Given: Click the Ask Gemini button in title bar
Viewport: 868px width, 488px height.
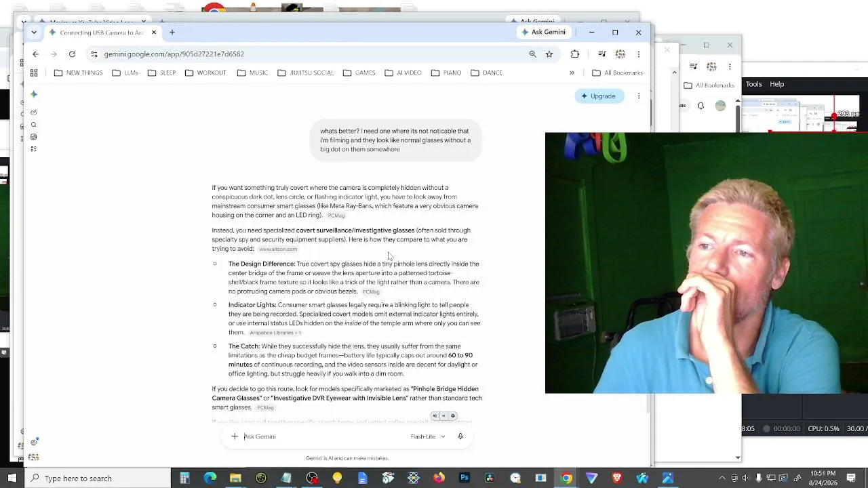Looking at the screenshot, I should coord(543,33).
